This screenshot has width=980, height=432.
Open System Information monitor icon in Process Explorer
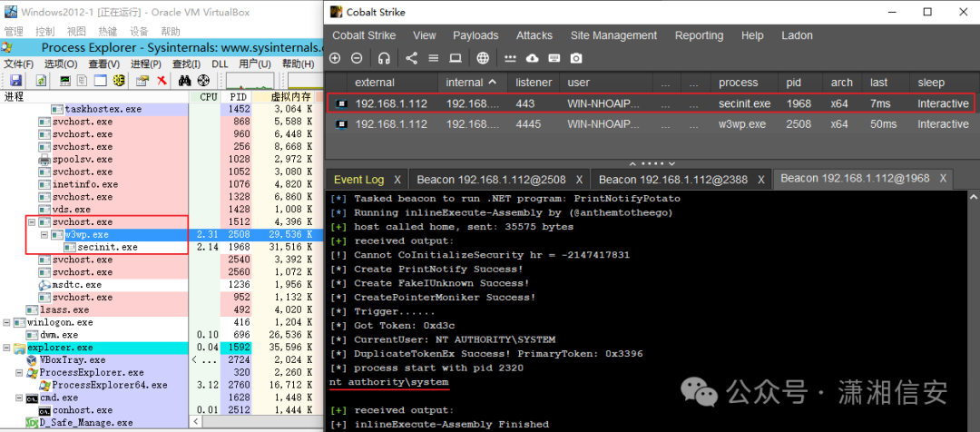pyautogui.click(x=64, y=80)
